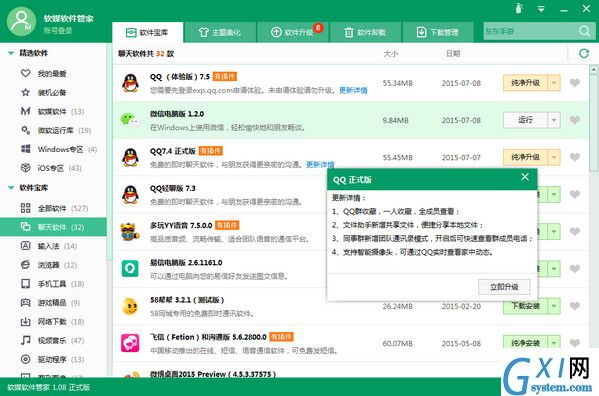Select 驱动程序 (13) category
The image size is (599, 396).
pyautogui.click(x=53, y=359)
